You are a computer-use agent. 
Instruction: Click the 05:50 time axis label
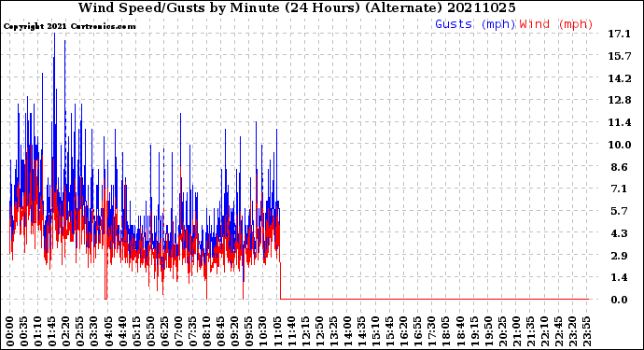150,331
